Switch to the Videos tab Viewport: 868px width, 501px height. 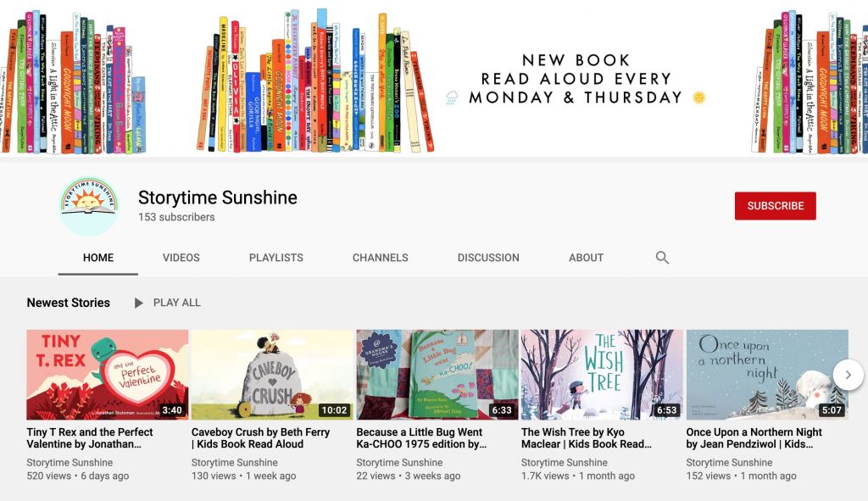181,258
